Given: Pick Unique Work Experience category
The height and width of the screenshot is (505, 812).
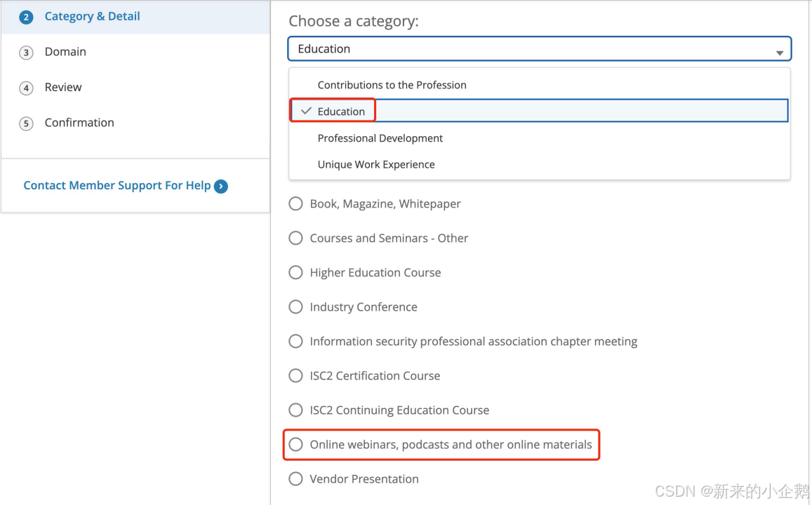Looking at the screenshot, I should [375, 165].
